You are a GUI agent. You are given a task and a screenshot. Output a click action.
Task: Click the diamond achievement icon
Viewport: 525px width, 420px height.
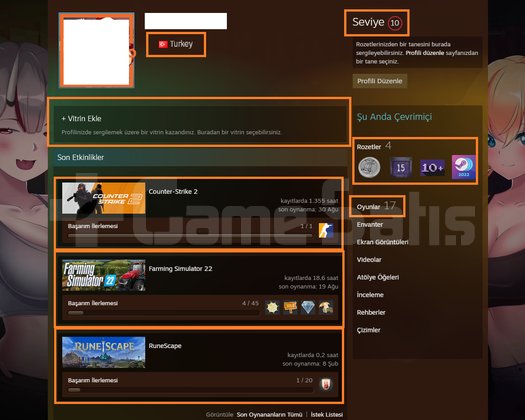(308, 307)
